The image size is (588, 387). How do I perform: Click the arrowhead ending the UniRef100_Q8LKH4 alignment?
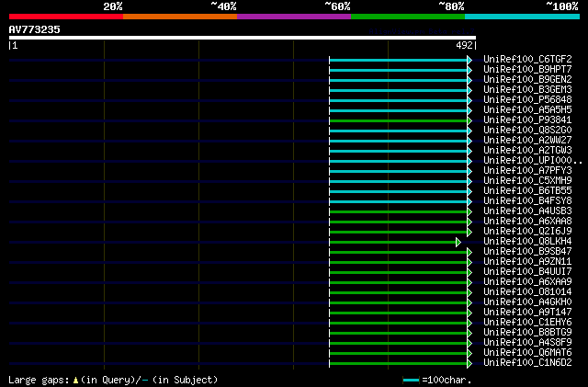tap(458, 243)
